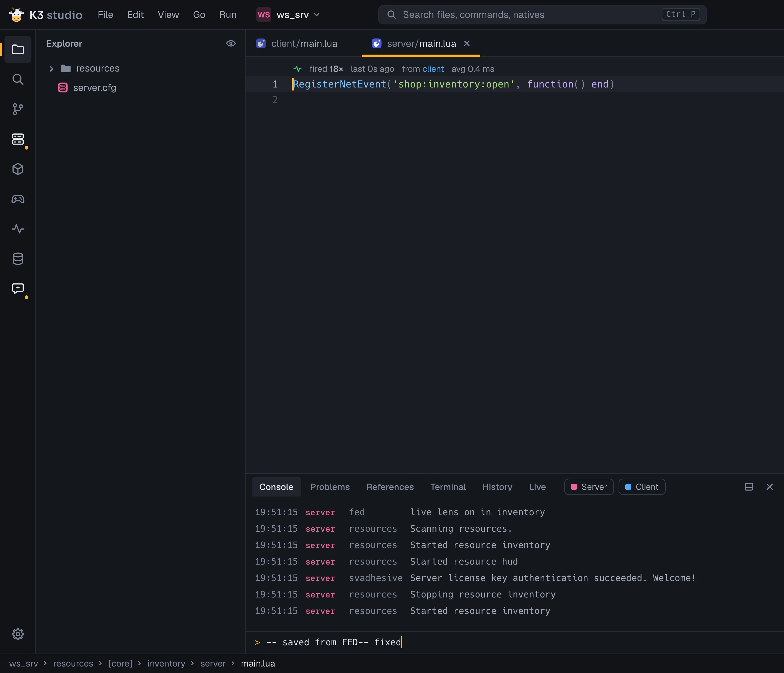Open the View menu
The width and height of the screenshot is (784, 673).
168,15
